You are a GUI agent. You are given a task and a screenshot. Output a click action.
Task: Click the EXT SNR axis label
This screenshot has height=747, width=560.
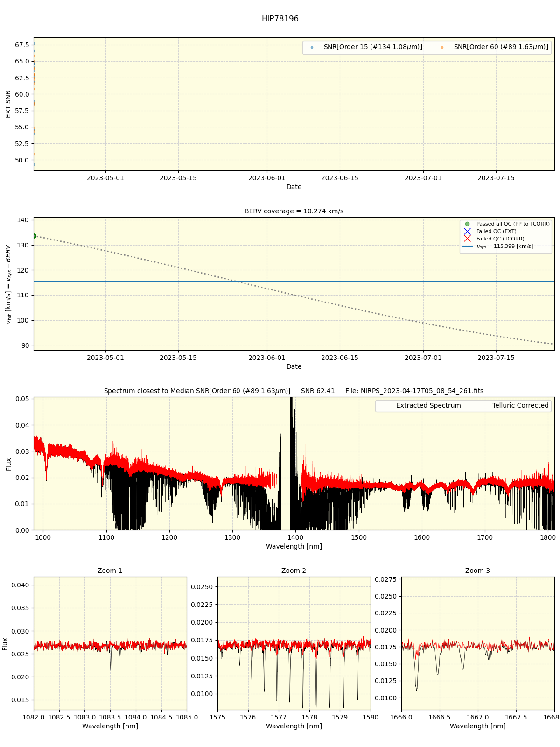pos(8,104)
